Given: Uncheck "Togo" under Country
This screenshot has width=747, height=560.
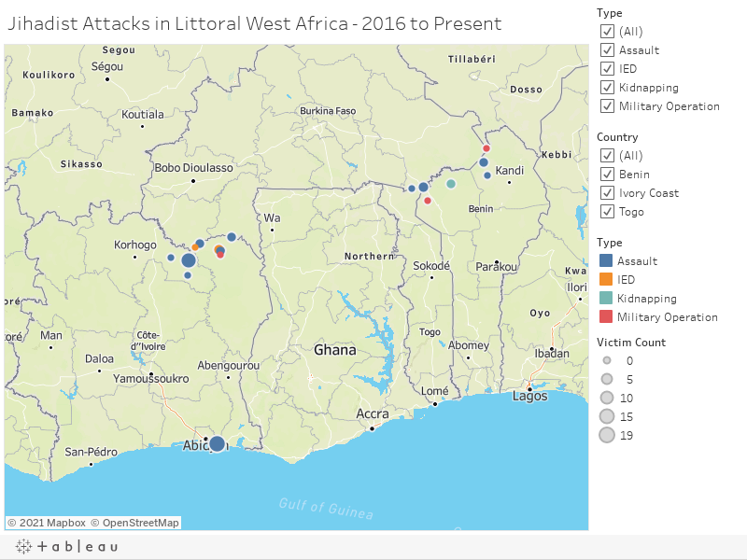Looking at the screenshot, I should 607,212.
